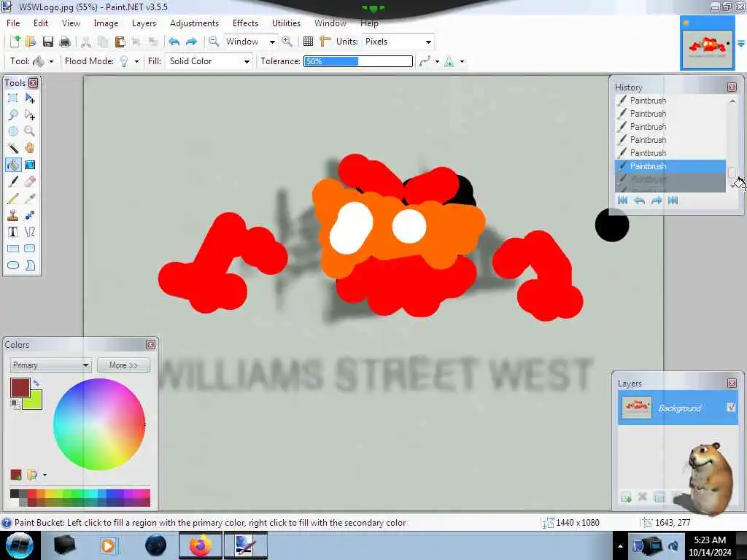Click the Undo arrow in toolbar
The width and height of the screenshot is (747, 560).
coord(174,42)
